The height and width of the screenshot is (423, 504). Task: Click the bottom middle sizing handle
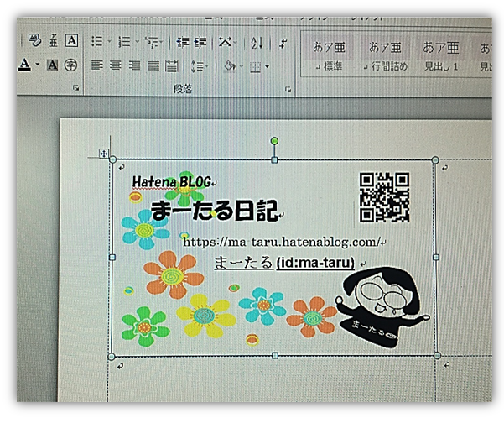pos(275,356)
